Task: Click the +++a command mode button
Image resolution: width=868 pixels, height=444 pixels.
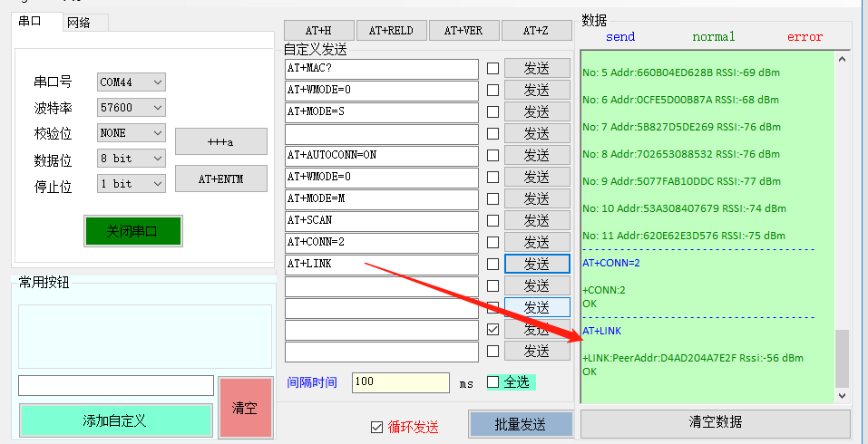Action: (220, 141)
